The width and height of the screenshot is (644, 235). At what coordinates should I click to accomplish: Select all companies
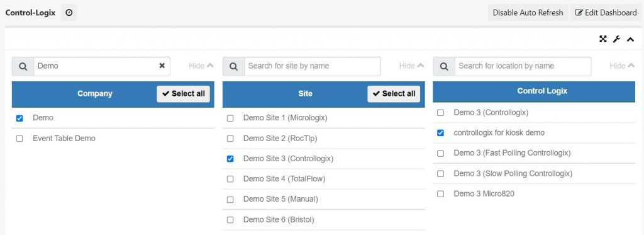tap(183, 94)
